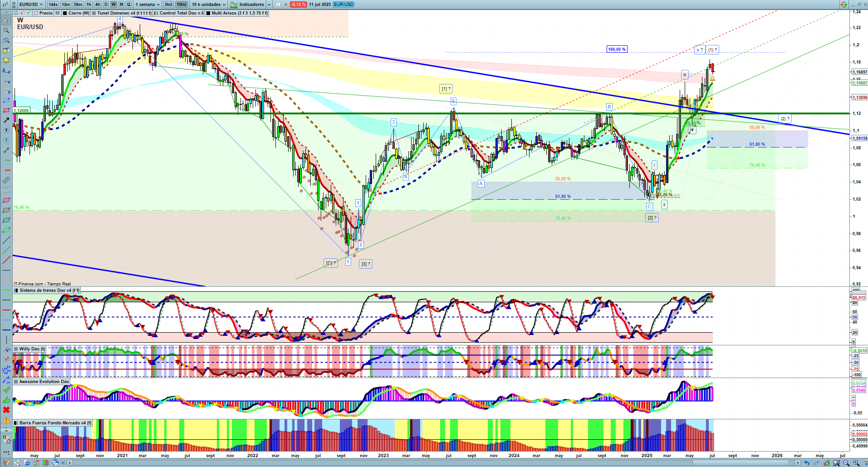Toggle the 144s timeframe button
The height and width of the screenshot is (467, 868).
53,5
